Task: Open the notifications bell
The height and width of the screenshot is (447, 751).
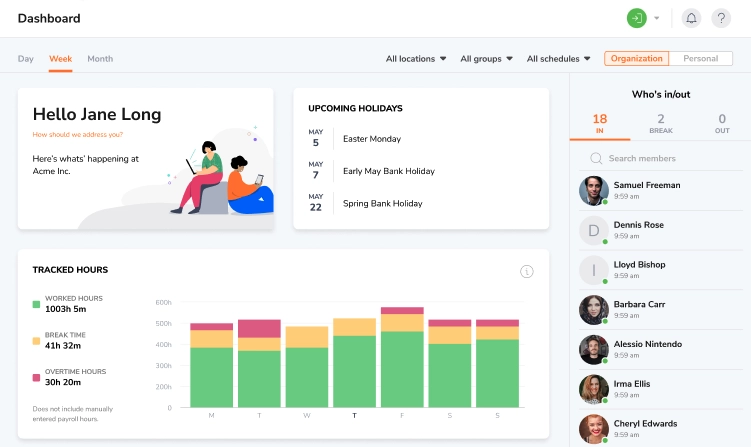Action: tap(691, 18)
